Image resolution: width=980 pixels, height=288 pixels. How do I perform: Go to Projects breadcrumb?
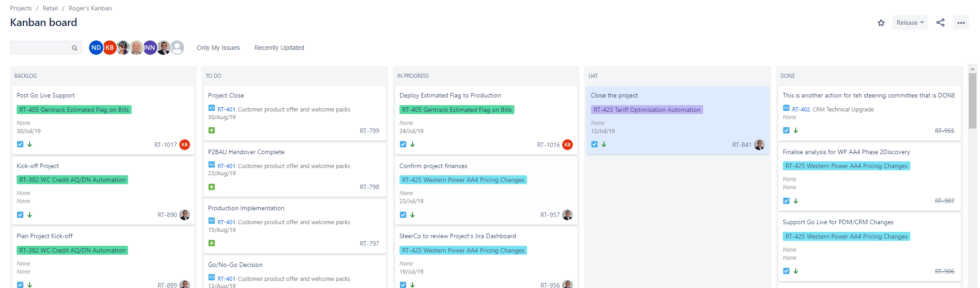pos(21,8)
